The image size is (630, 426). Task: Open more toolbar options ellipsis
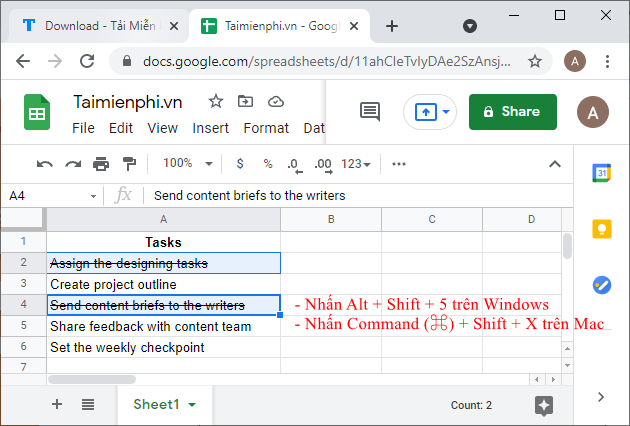pos(399,164)
